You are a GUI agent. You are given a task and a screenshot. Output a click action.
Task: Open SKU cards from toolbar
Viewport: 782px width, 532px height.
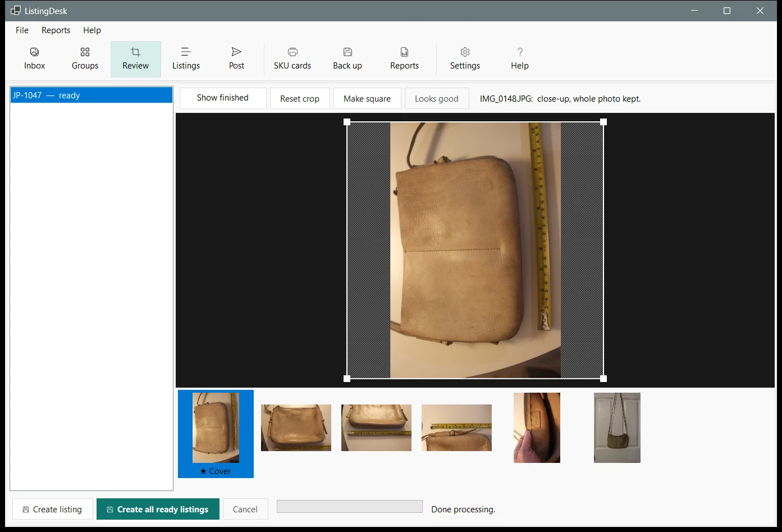[292, 59]
